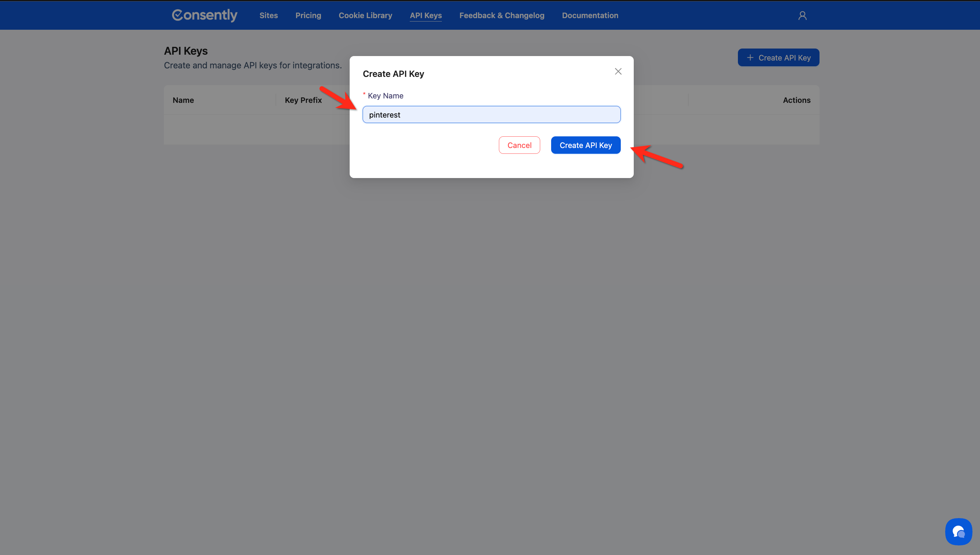The width and height of the screenshot is (980, 555).
Task: Click the Consently logo
Action: 205,15
